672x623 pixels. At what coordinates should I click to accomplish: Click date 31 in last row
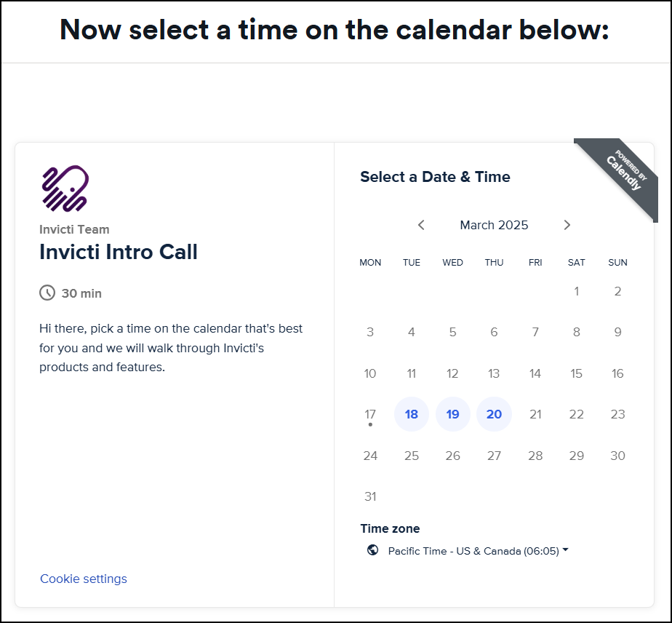point(370,496)
